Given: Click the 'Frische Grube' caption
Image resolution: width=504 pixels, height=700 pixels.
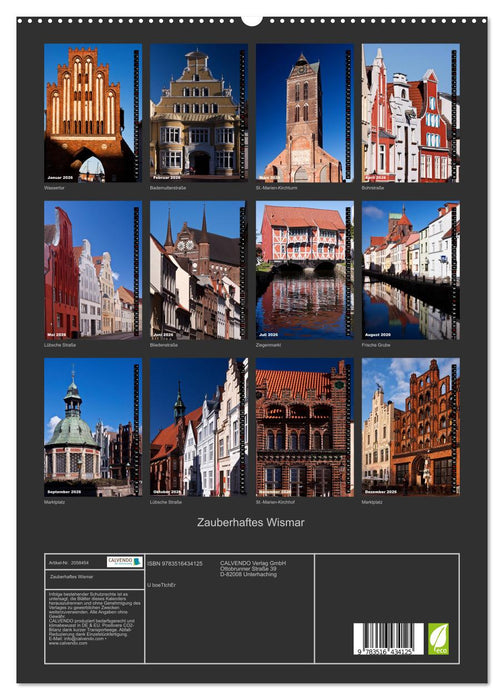Looking at the screenshot, I should tap(376, 345).
